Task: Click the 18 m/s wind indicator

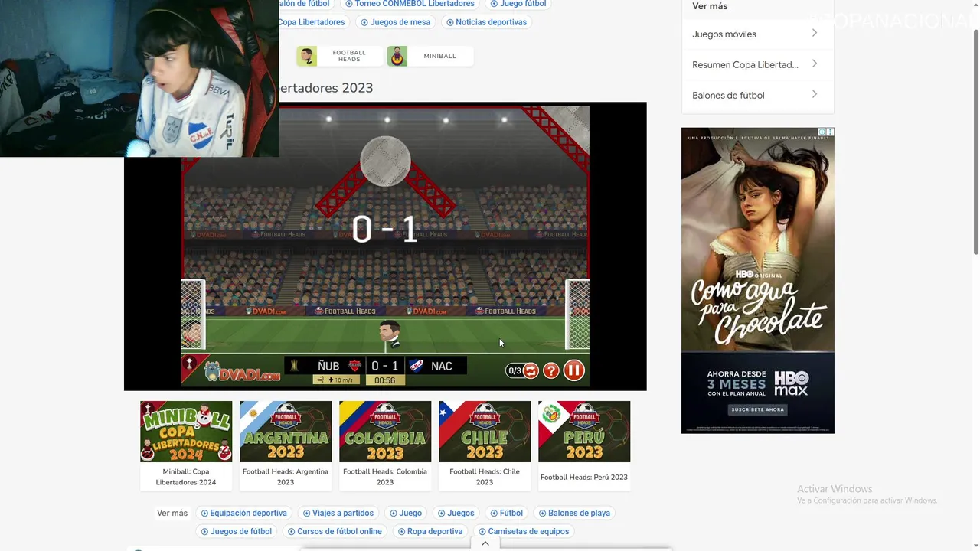Action: click(335, 380)
